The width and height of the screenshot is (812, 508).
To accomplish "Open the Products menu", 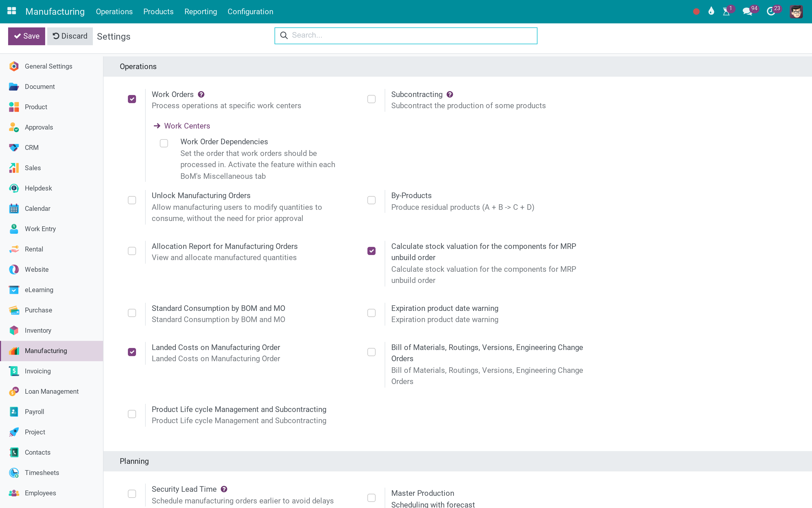I will pos(158,11).
